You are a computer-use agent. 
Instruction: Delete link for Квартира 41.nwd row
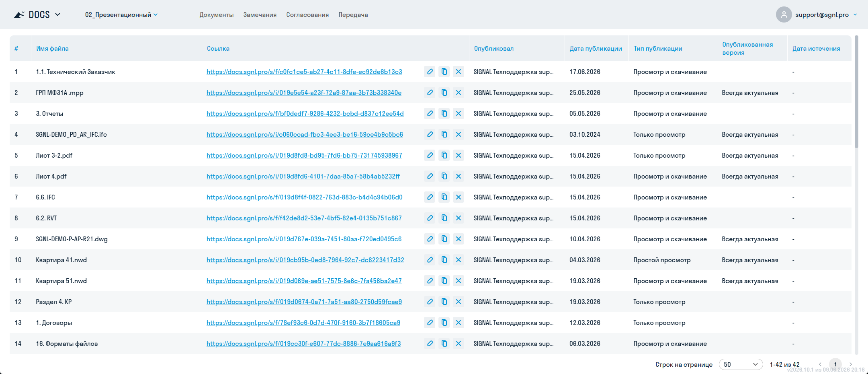(x=459, y=260)
